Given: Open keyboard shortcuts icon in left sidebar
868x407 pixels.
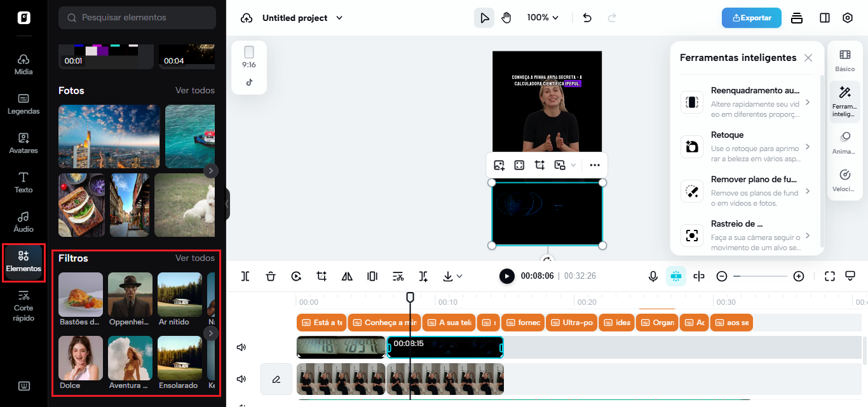Looking at the screenshot, I should pyautogui.click(x=24, y=385).
